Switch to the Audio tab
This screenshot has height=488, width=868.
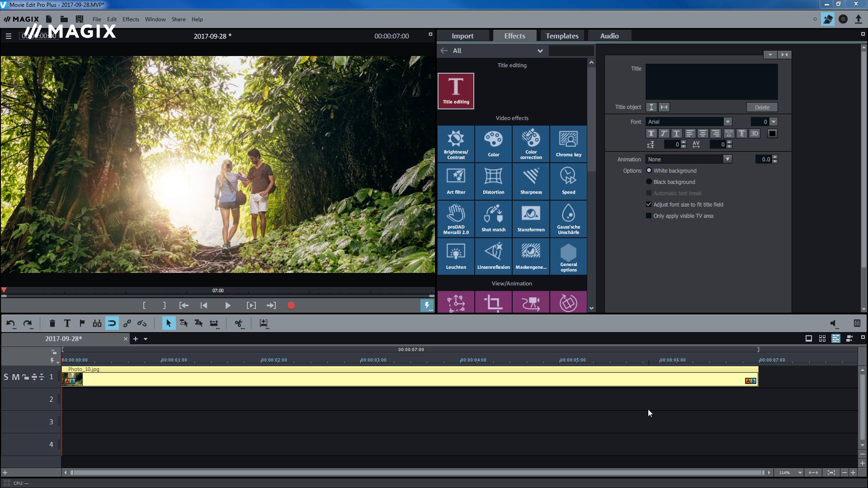(x=609, y=36)
